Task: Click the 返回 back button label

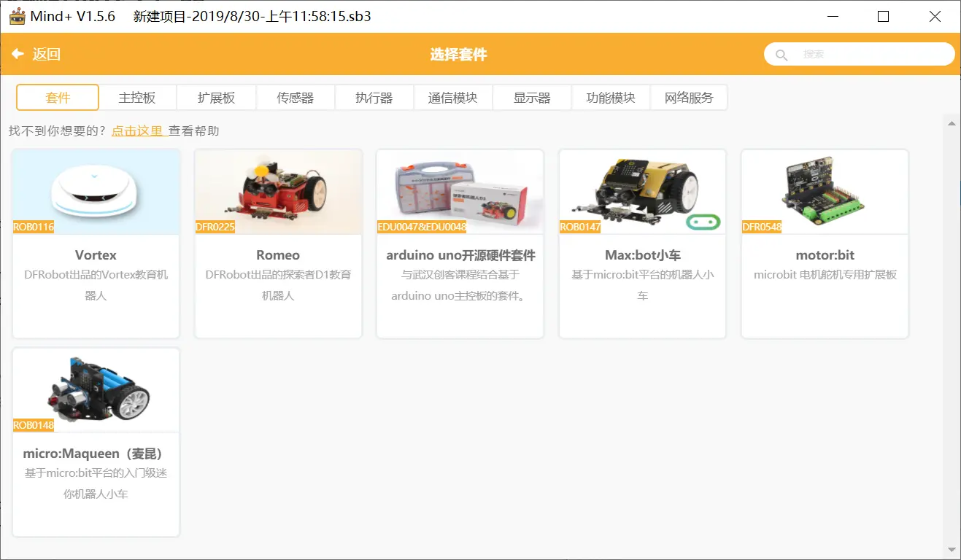Action: (x=47, y=54)
